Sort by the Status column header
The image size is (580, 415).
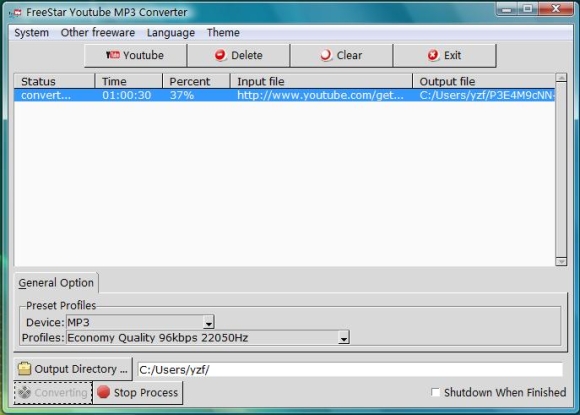[x=54, y=81]
